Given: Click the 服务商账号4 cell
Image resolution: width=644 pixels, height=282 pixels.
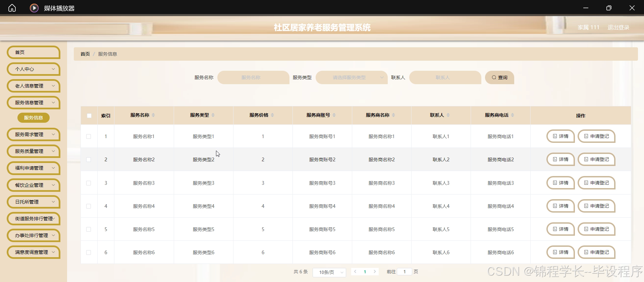Looking at the screenshot, I should coord(322,206).
